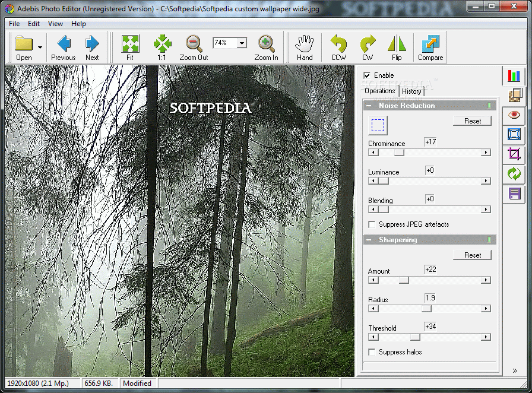The image size is (532, 393).
Task: Click the Chrominance slider right arrow
Action: pyautogui.click(x=486, y=153)
